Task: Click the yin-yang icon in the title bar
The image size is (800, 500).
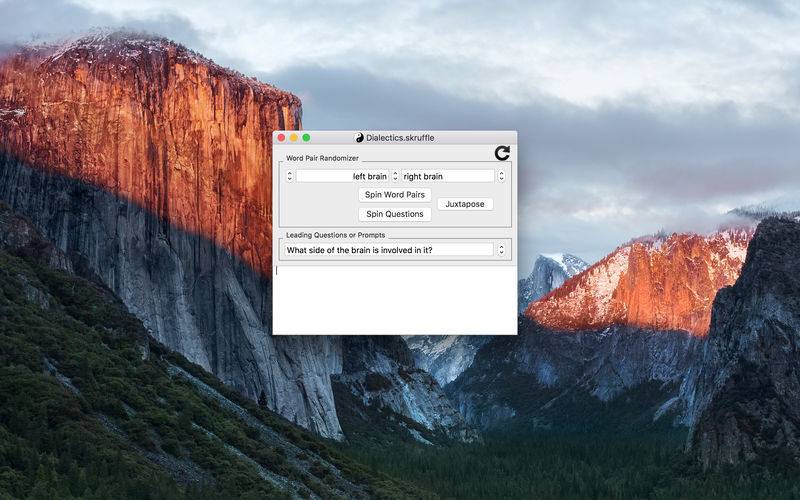Action: click(359, 138)
